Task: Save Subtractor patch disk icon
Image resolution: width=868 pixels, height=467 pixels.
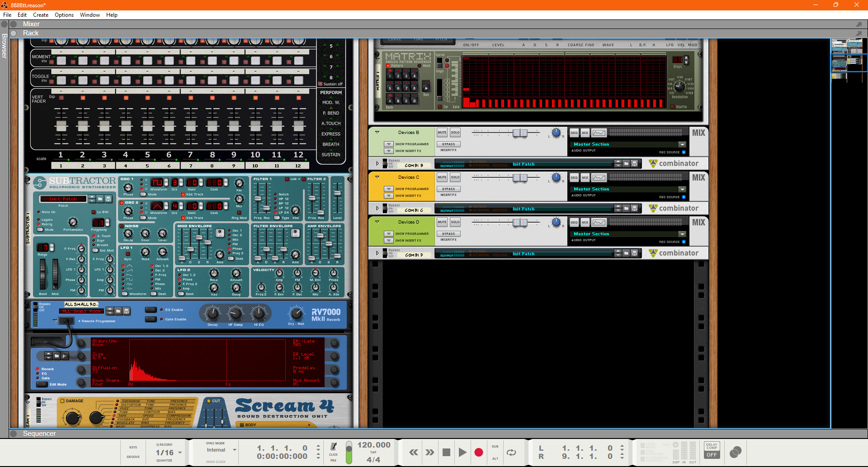Action: pyautogui.click(x=108, y=199)
